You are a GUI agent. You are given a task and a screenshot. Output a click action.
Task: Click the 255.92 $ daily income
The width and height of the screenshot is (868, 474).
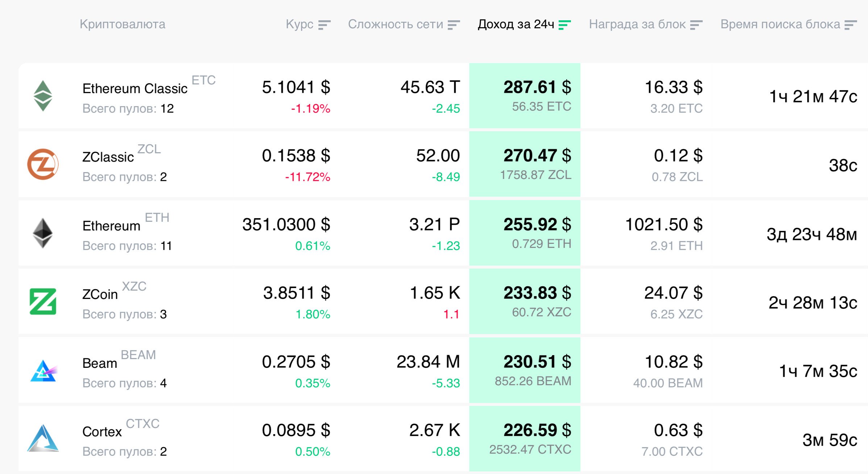537,225
